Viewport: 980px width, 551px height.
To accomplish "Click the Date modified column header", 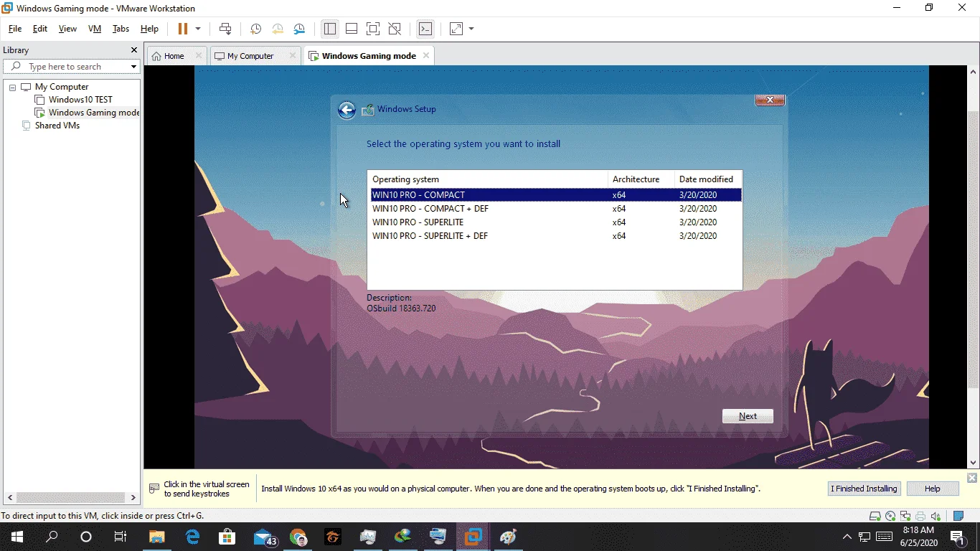I will tap(708, 179).
